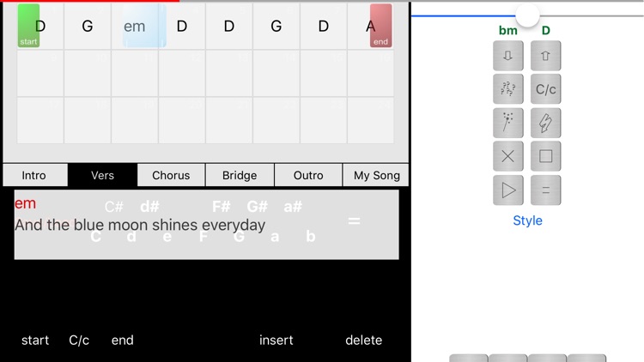Click the slider knob at top
Image resolution: width=644 pixels, height=362 pixels.
pyautogui.click(x=527, y=15)
